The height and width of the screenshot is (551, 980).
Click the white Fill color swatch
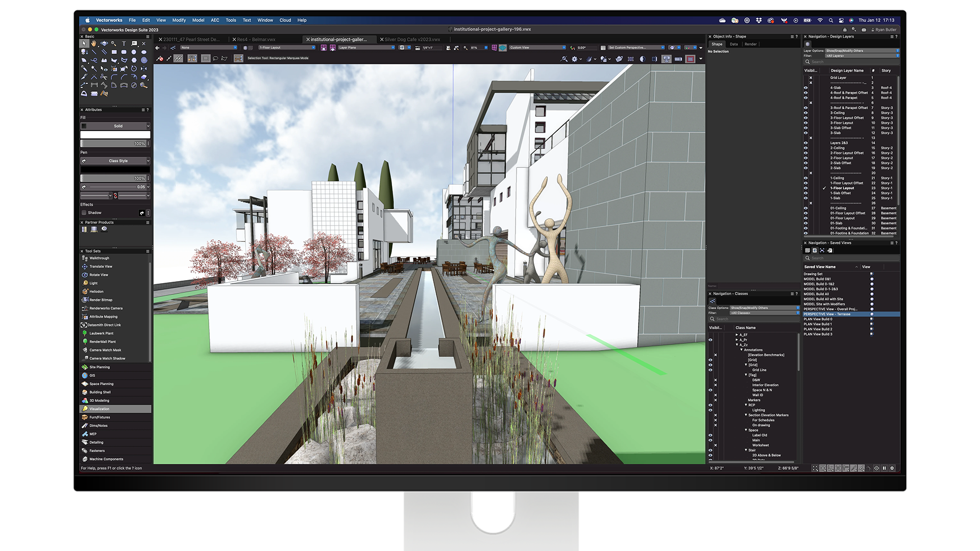click(115, 135)
